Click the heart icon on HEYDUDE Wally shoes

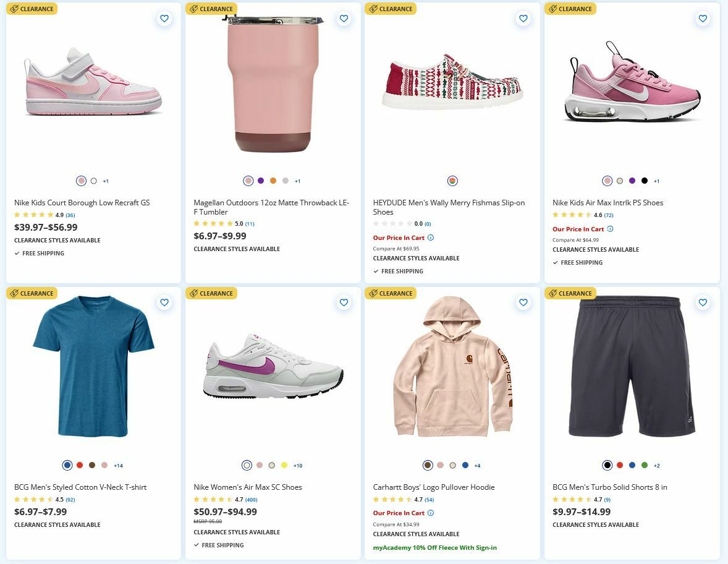[523, 19]
